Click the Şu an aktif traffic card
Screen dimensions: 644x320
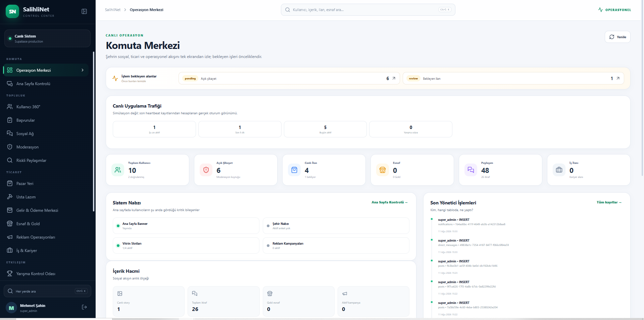point(154,129)
